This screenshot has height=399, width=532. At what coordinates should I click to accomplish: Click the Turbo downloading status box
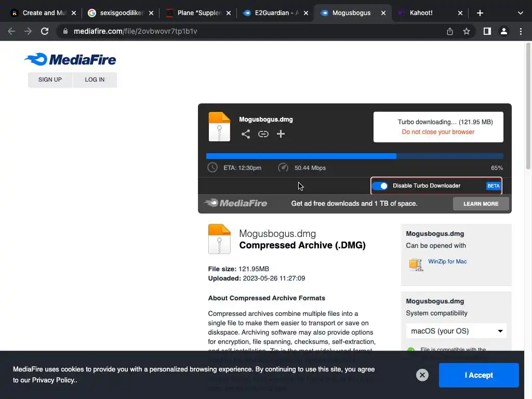pos(438,127)
